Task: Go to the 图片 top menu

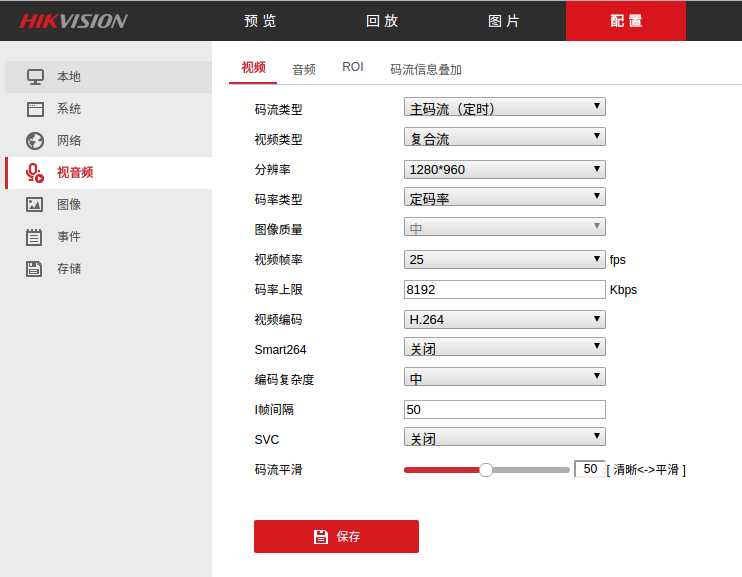Action: click(504, 21)
